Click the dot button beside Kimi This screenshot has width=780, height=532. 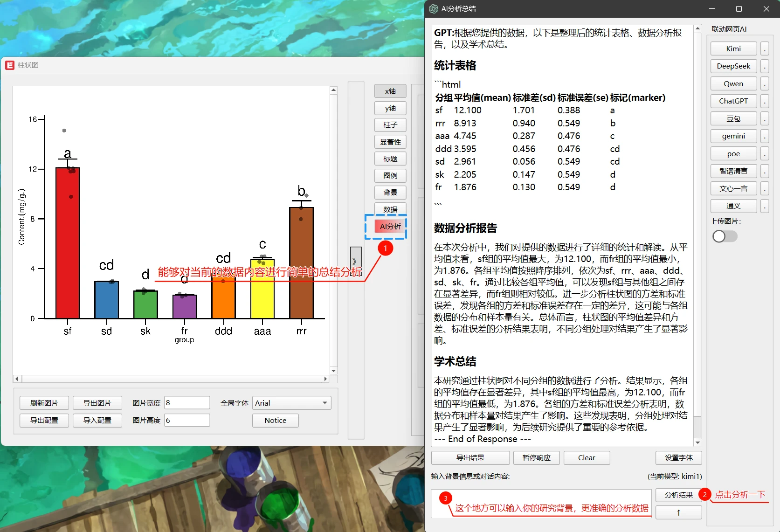[765, 49]
